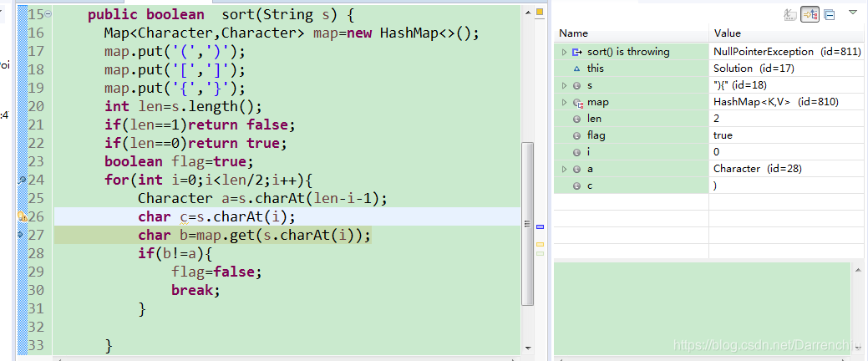This screenshot has height=361, width=868.
Task: Click the editor vertical scrollbar thumb
Action: (527, 224)
